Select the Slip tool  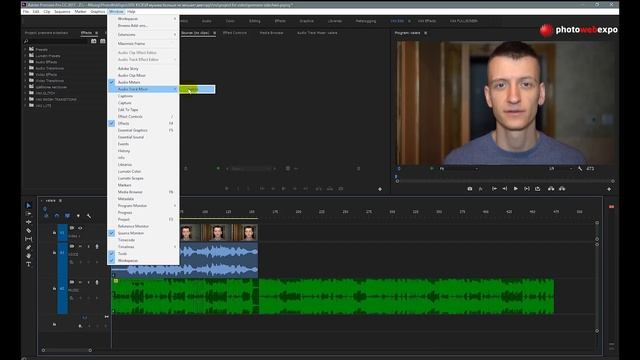(29, 239)
